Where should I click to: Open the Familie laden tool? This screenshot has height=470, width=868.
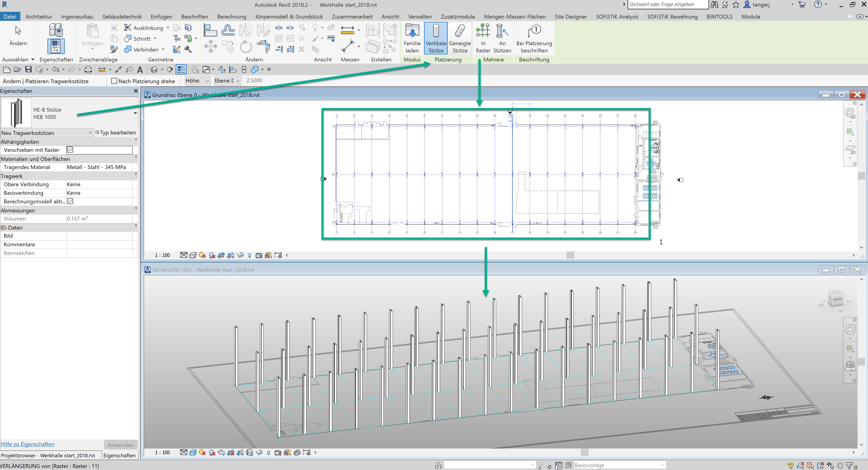[412, 38]
